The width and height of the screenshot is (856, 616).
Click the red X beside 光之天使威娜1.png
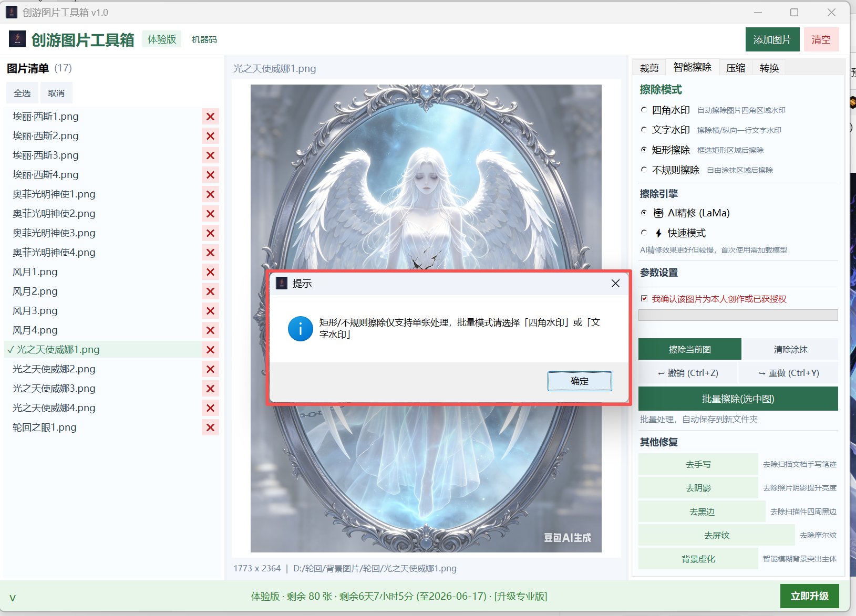(x=210, y=350)
